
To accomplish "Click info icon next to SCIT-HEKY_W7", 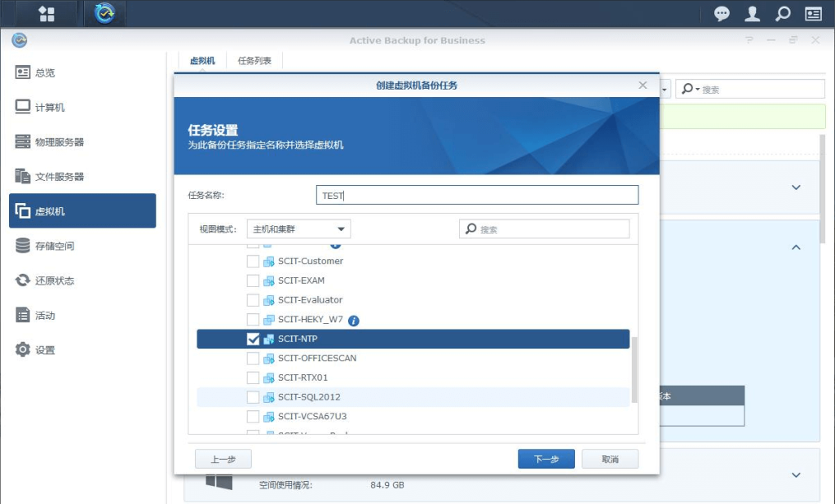I will (353, 321).
